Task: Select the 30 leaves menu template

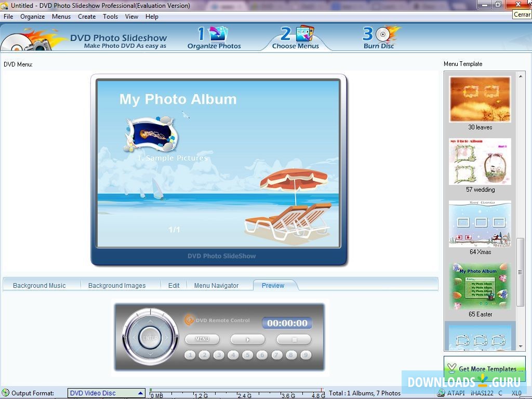Action: coord(479,99)
